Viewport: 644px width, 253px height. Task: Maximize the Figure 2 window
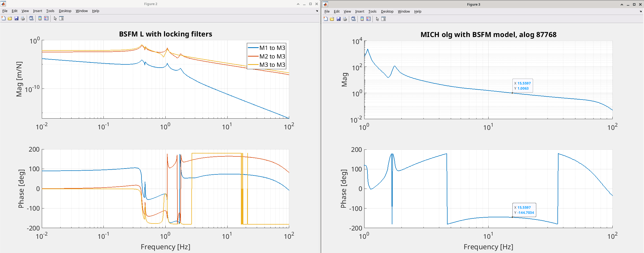(310, 4)
